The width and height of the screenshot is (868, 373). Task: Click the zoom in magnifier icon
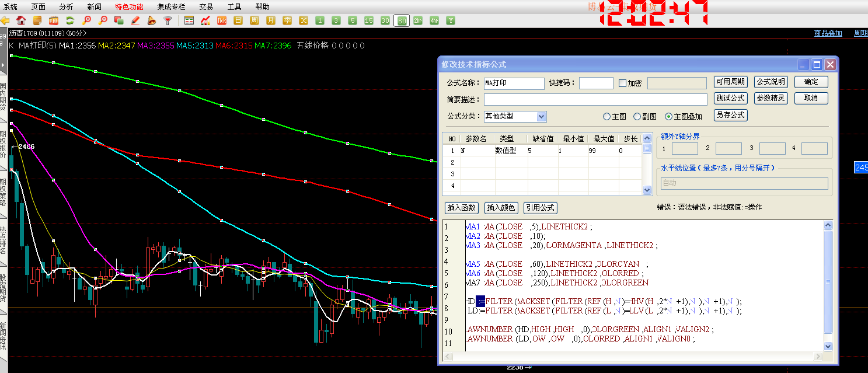[x=86, y=20]
